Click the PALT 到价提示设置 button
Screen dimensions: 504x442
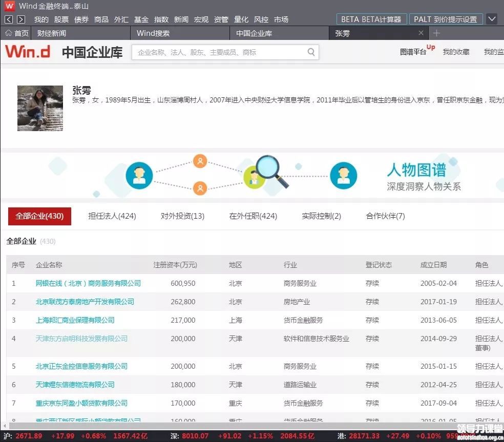[x=446, y=19]
